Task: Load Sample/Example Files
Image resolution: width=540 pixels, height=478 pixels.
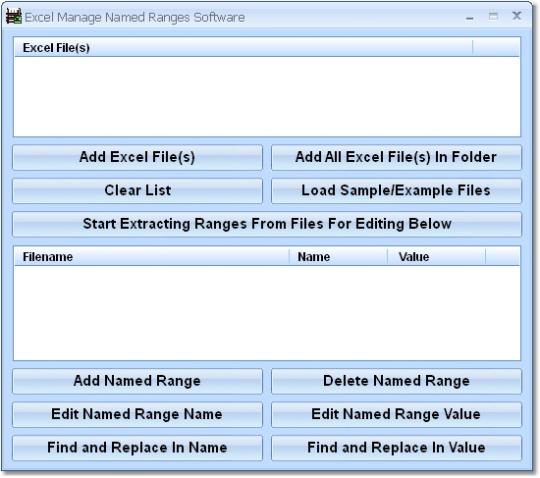Action: [x=396, y=191]
